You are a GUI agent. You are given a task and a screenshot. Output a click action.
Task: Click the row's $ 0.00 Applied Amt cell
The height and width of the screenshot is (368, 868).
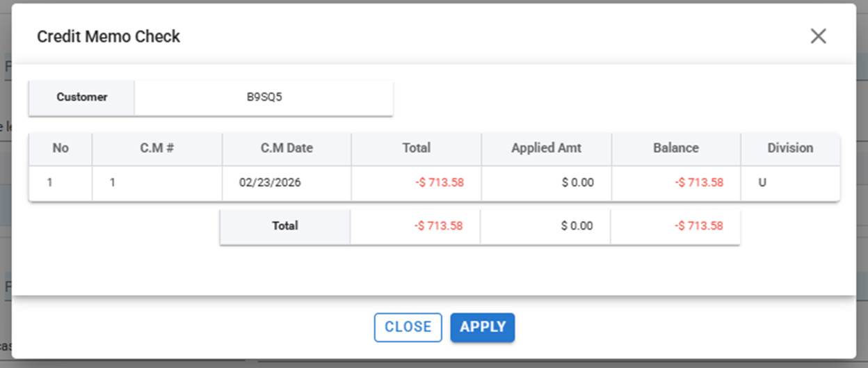(577, 183)
